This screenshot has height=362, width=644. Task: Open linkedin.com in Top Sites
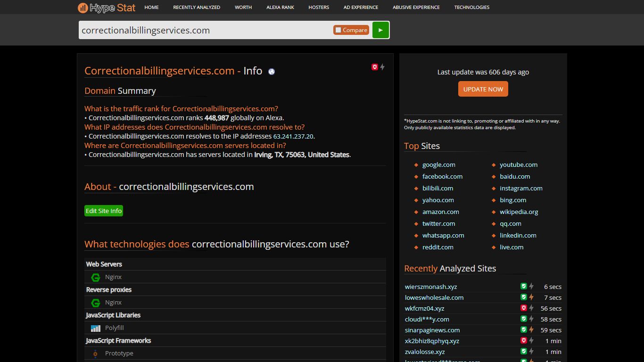(518, 235)
